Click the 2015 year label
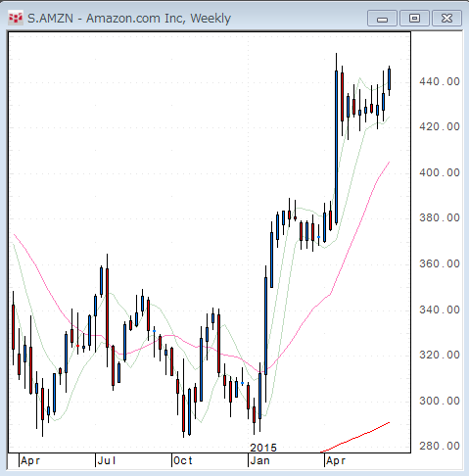Image resolution: width=469 pixels, height=476 pixels. pyautogui.click(x=263, y=448)
